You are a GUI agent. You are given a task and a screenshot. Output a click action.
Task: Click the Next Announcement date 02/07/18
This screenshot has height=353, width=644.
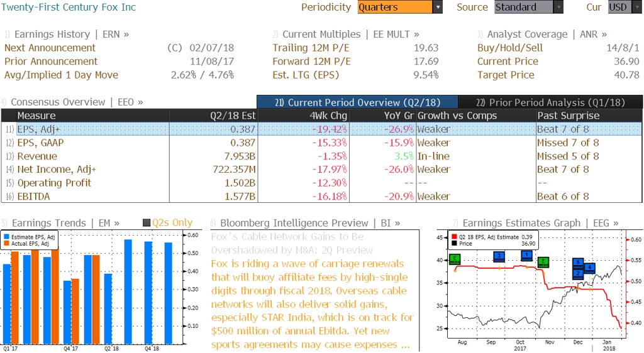[x=212, y=48]
